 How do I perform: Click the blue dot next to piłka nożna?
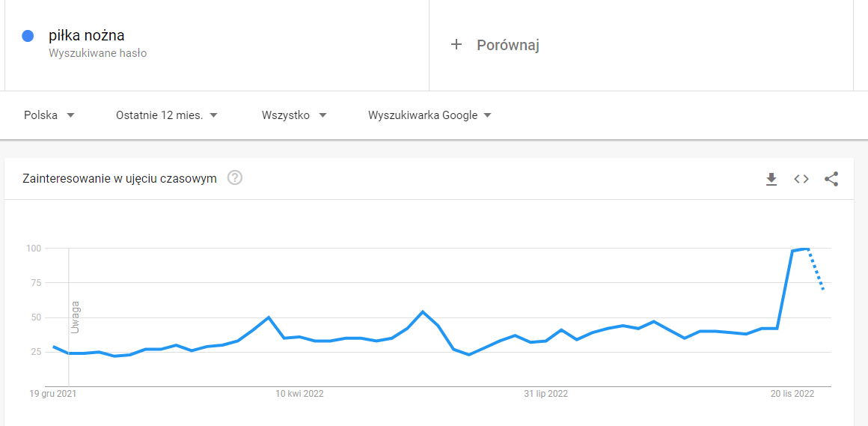pos(28,35)
